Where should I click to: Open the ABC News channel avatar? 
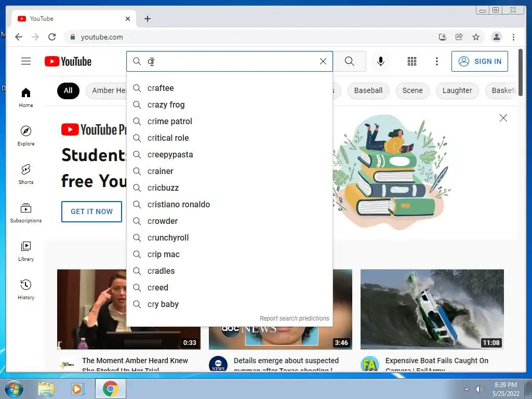coord(218,364)
